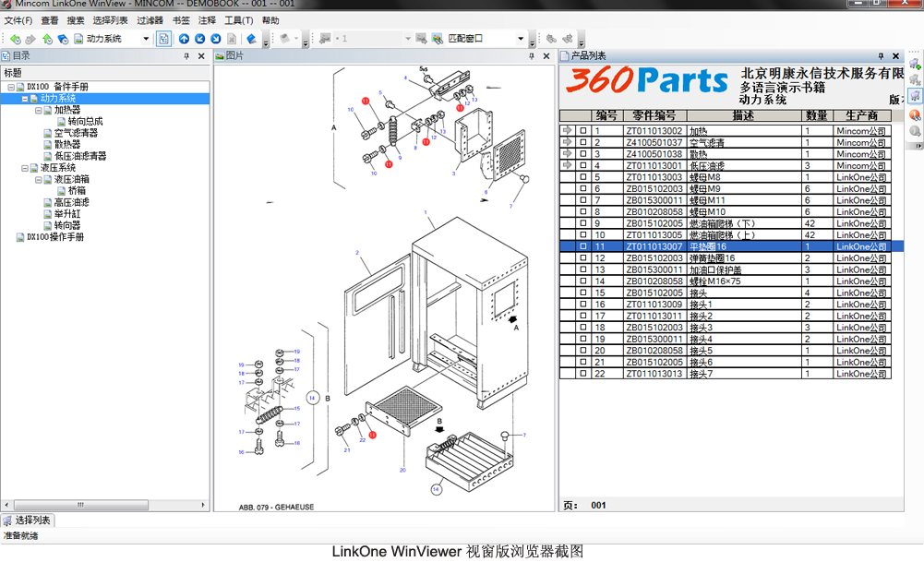The image size is (924, 562).
Task: Open the 书签 menu
Action: tap(181, 20)
